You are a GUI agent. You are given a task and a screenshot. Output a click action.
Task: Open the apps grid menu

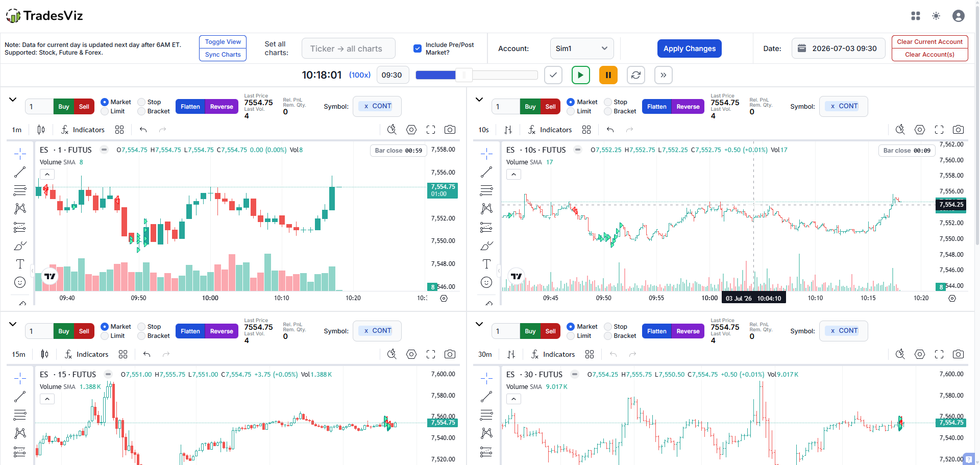coord(916,16)
